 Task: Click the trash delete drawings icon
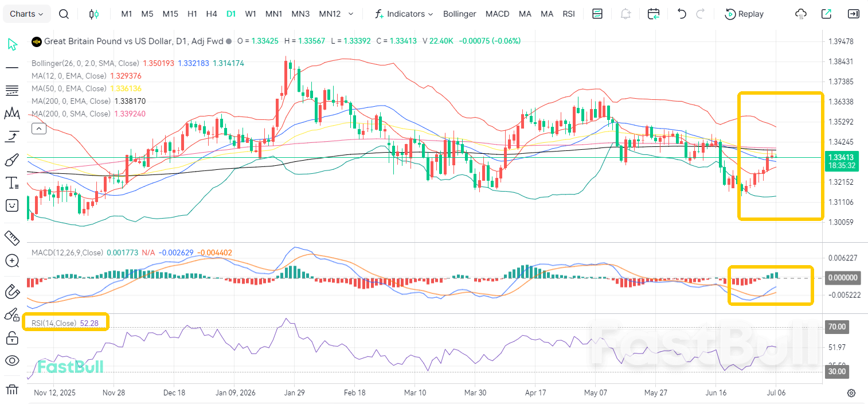click(12, 391)
